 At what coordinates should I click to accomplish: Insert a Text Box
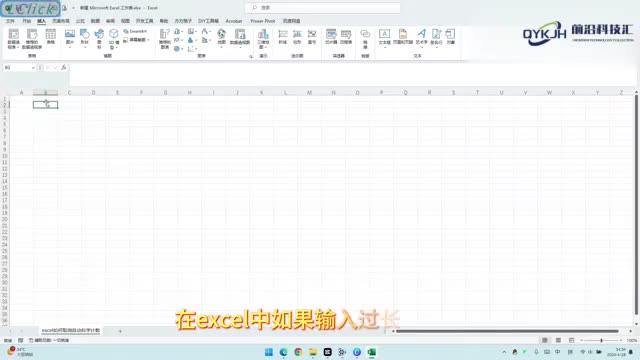click(384, 38)
